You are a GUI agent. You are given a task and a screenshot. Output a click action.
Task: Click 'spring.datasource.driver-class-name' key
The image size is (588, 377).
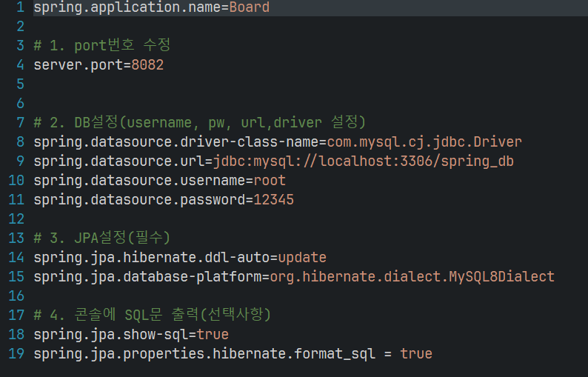click(176, 142)
